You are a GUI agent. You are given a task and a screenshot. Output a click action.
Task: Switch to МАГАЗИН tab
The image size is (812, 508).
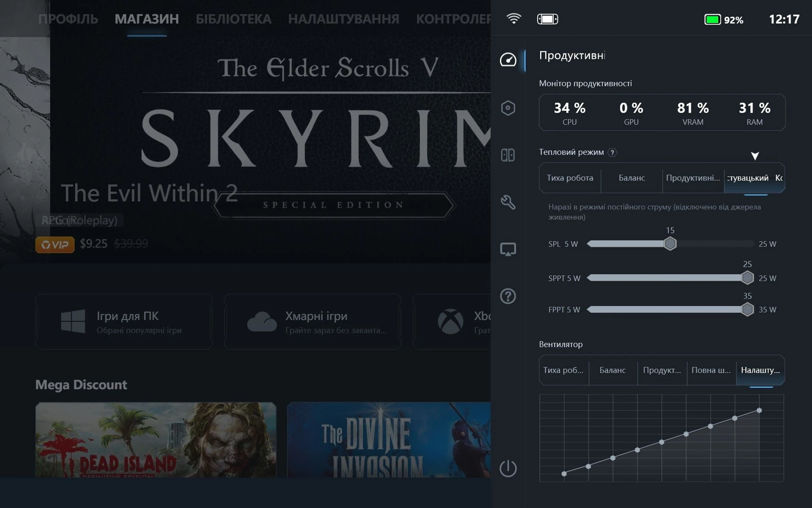click(147, 19)
